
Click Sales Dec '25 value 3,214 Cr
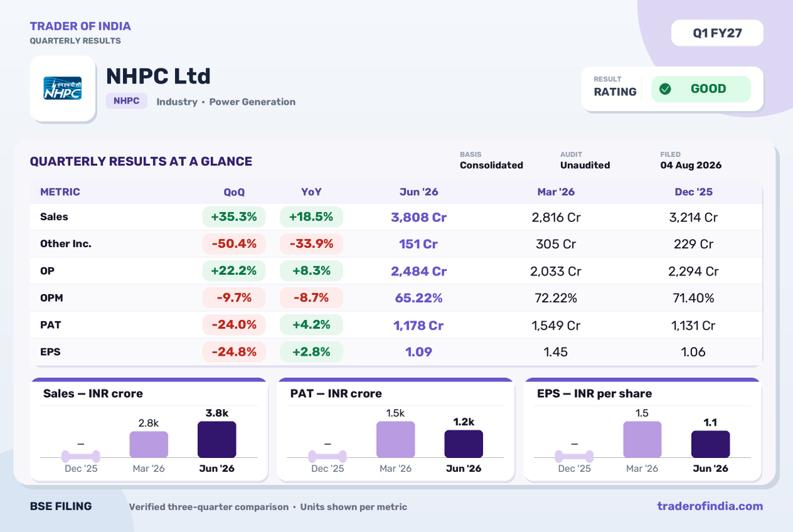click(693, 217)
